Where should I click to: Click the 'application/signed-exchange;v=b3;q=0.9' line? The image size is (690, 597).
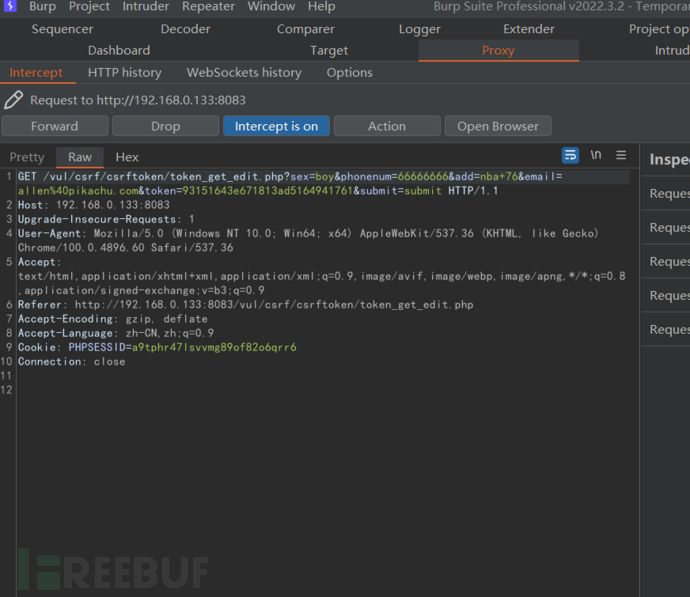141,290
